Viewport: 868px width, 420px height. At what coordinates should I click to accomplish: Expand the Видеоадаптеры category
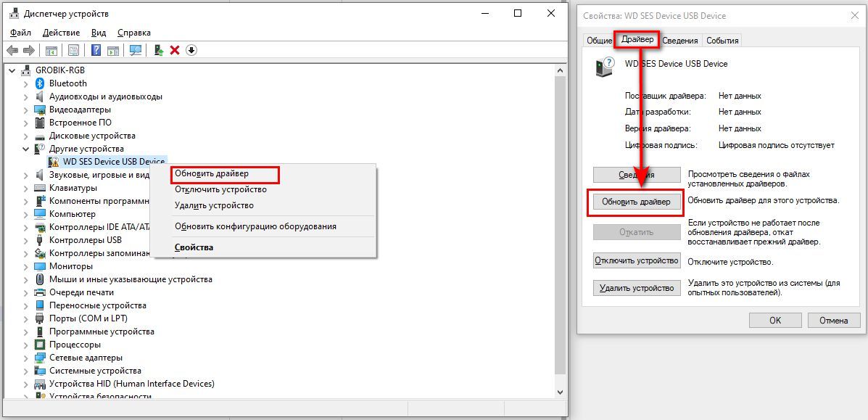click(x=26, y=110)
